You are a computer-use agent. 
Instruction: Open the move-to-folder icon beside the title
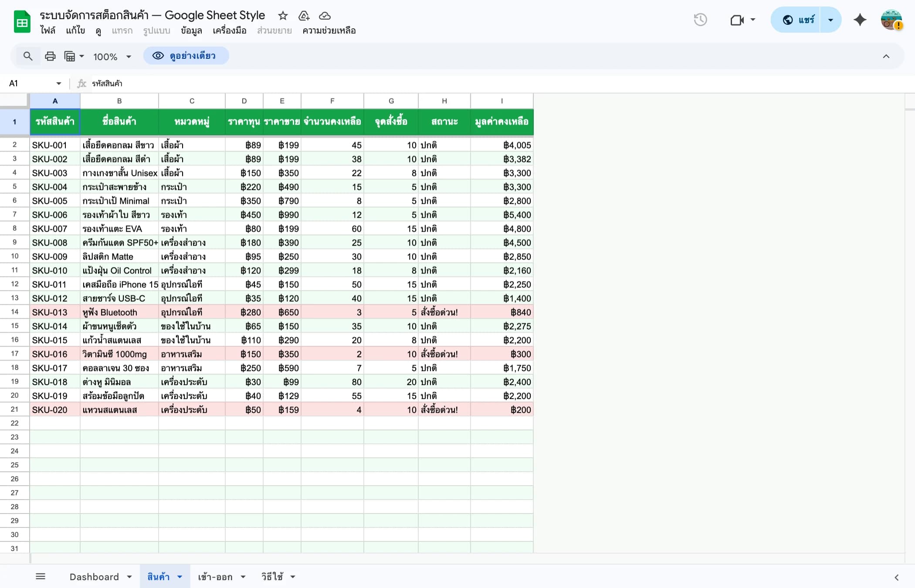point(304,16)
